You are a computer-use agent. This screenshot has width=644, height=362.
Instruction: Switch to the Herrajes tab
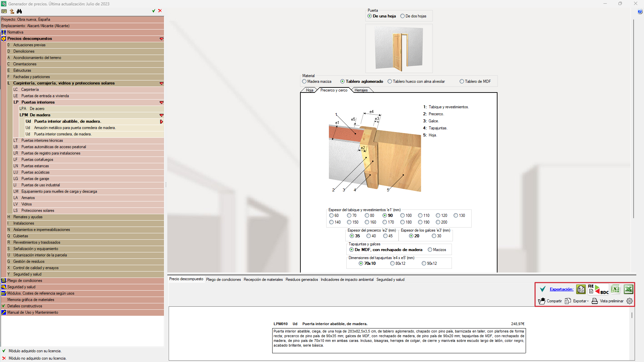click(x=361, y=90)
